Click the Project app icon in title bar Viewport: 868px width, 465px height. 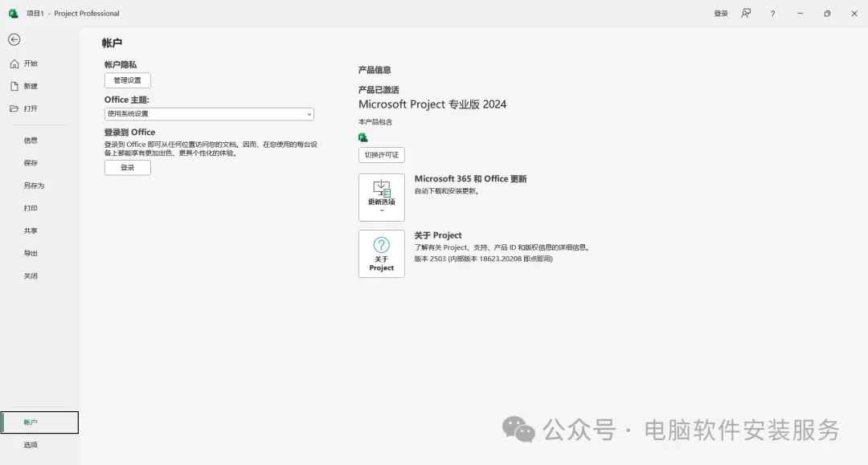[x=14, y=14]
